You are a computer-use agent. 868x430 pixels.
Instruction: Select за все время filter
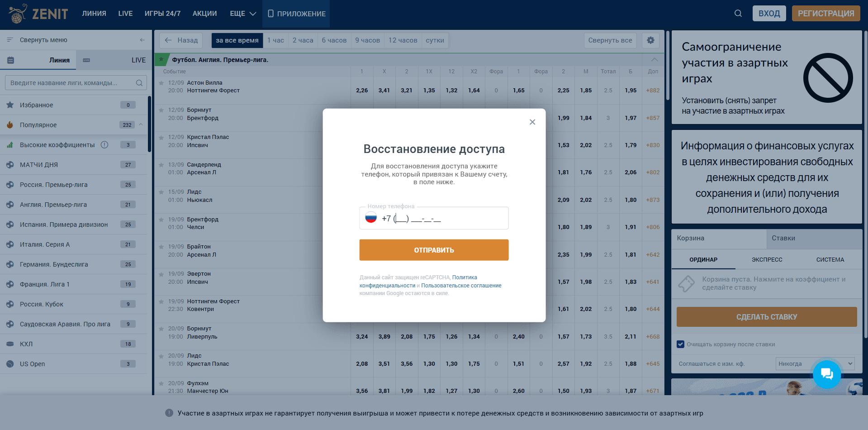click(x=237, y=40)
